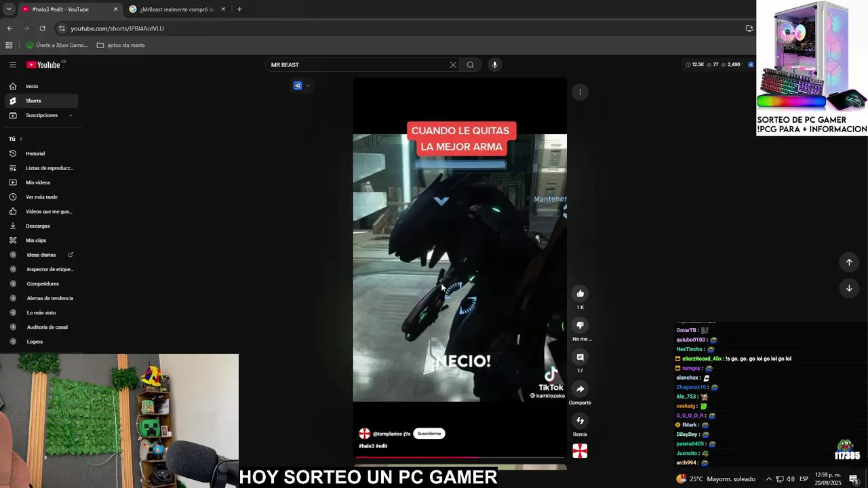868x488 pixels.
Task: Go to the previous short arrow
Action: click(x=849, y=262)
